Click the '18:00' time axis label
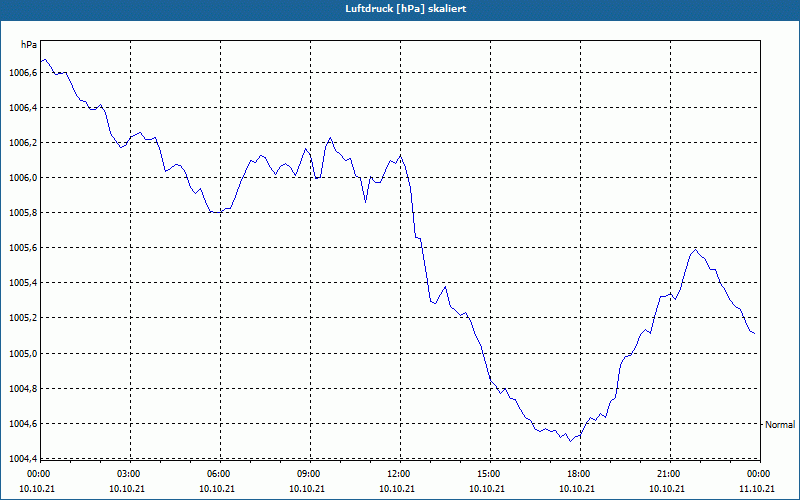The height and width of the screenshot is (500, 800). [x=579, y=474]
